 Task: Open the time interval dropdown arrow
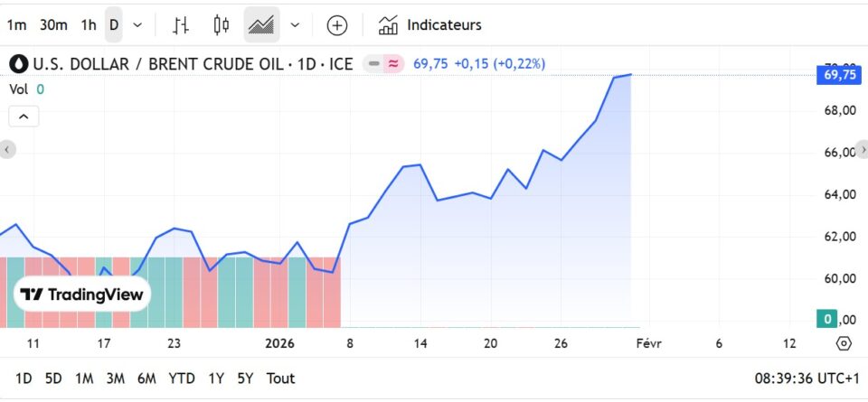click(x=137, y=25)
